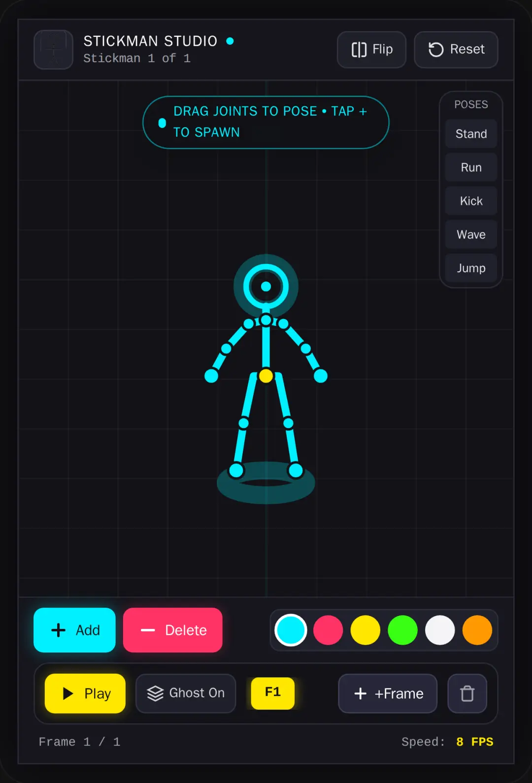Apply the Stand pose
The image size is (532, 783).
[471, 134]
